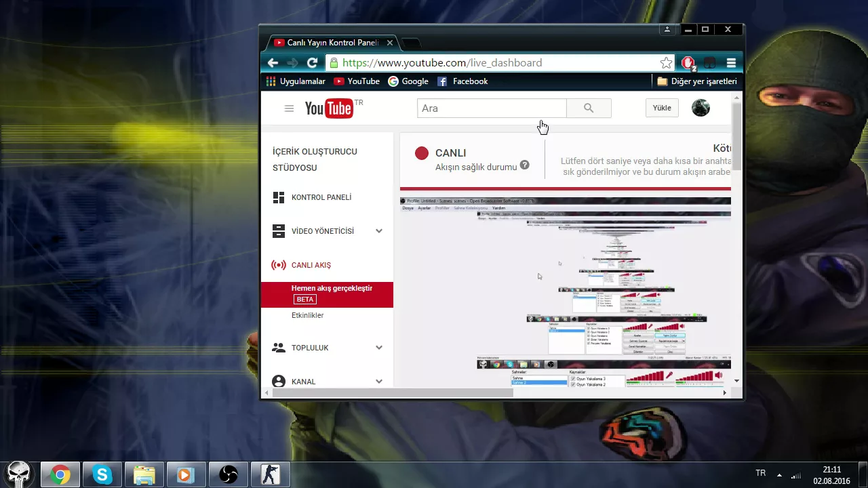Click the CANLI AKIŞ broadcast icon

click(x=278, y=265)
